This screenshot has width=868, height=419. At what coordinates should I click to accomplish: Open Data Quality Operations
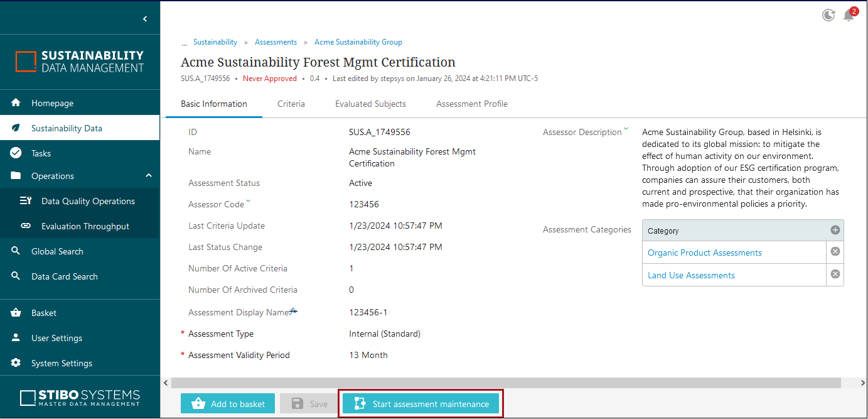pyautogui.click(x=88, y=201)
